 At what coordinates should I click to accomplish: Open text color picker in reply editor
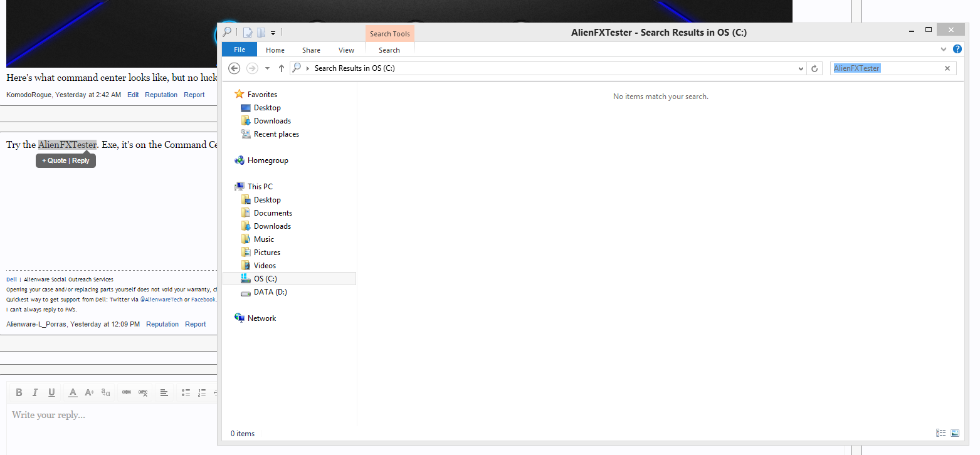click(73, 392)
